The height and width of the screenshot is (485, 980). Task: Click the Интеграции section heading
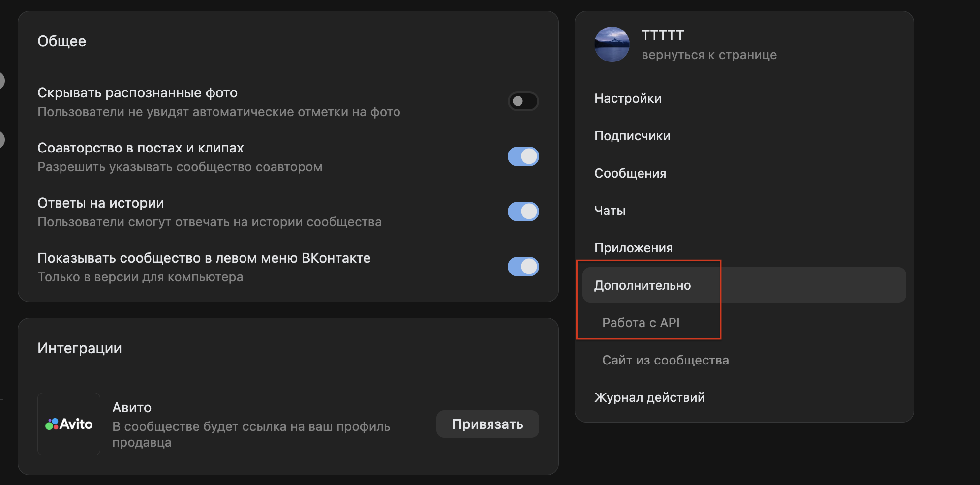click(80, 348)
